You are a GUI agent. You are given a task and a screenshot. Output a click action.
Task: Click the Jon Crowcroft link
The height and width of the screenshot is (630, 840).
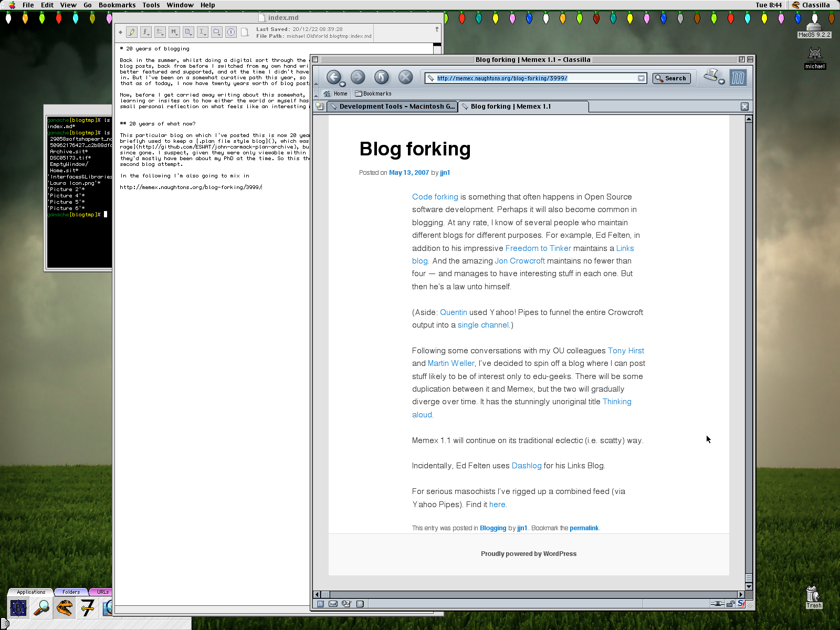click(x=520, y=261)
